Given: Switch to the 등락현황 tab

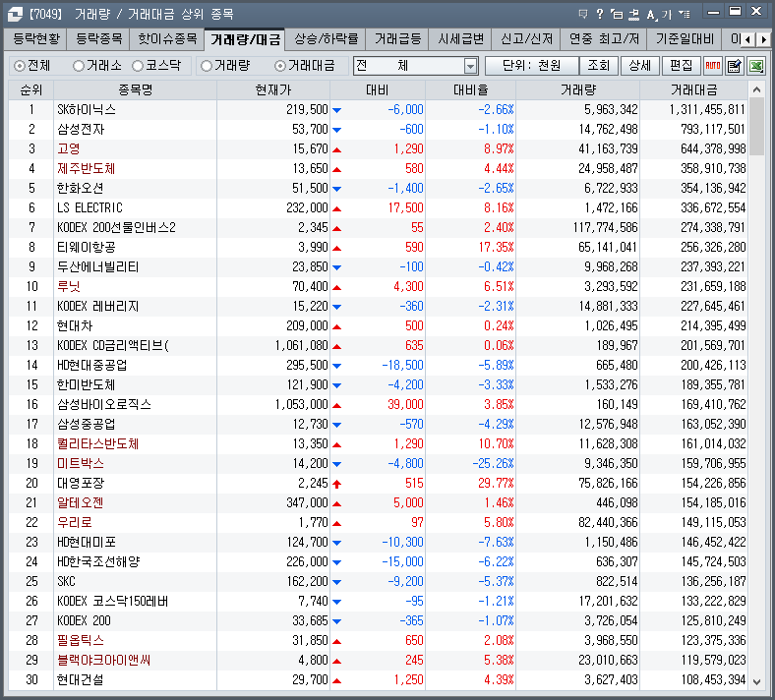Looking at the screenshot, I should click(35, 39).
